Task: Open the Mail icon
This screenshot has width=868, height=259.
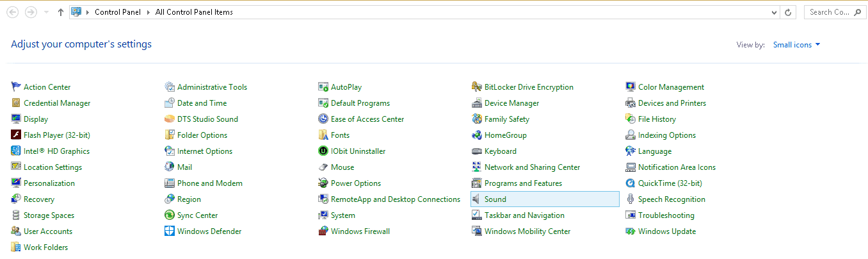Action: coord(170,167)
